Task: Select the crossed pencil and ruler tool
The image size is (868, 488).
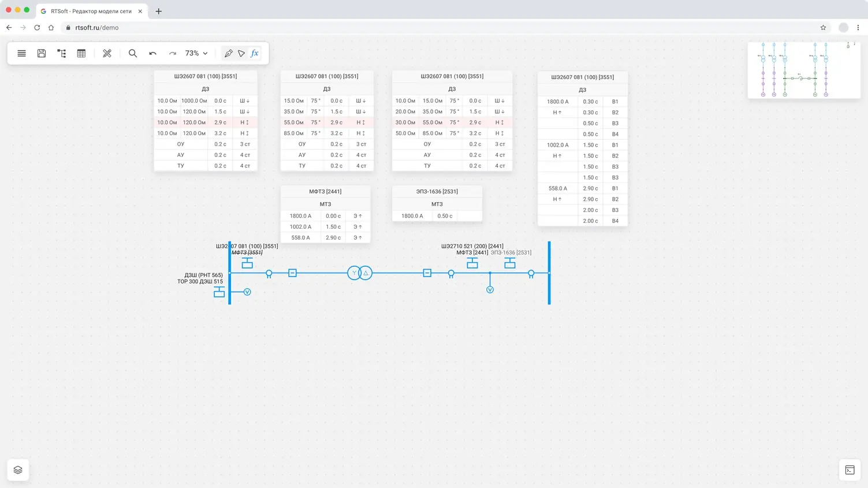Action: coord(107,53)
